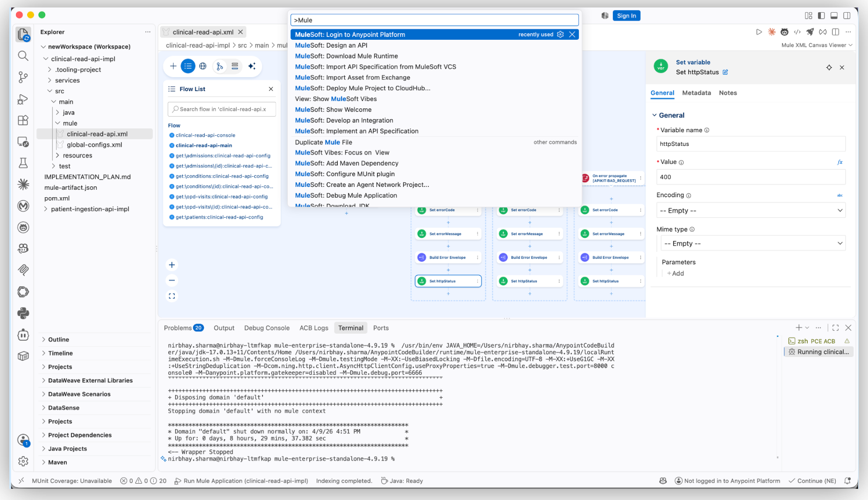
Task: Open the Python sidebar view
Action: (x=23, y=313)
